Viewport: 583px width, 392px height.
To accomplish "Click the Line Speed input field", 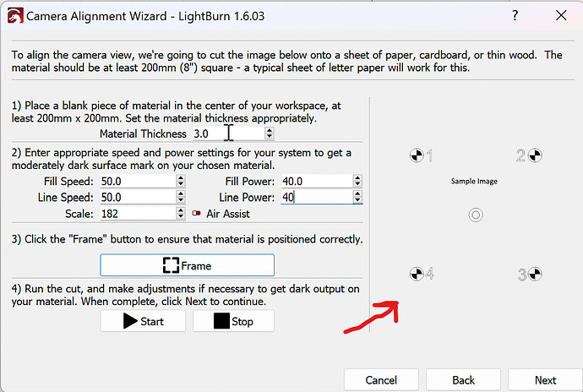I will tap(138, 197).
